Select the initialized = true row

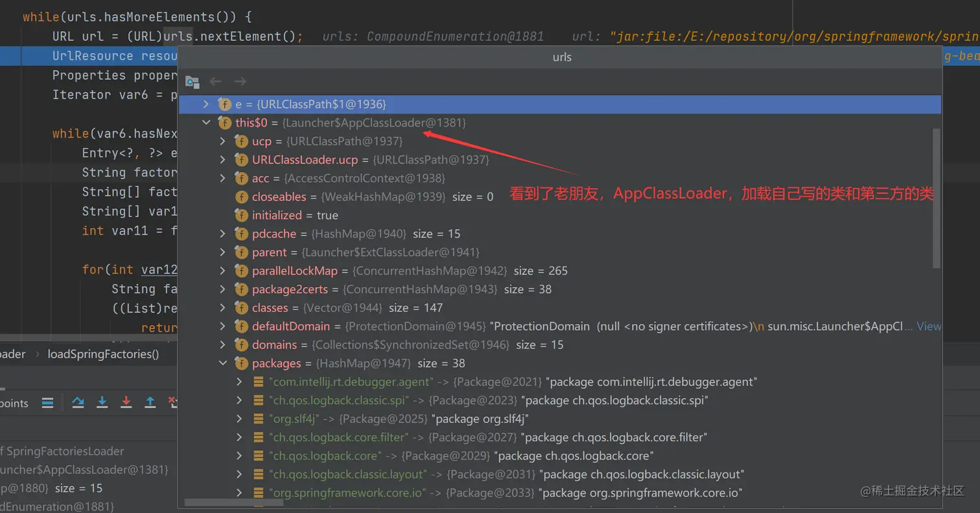(x=559, y=215)
